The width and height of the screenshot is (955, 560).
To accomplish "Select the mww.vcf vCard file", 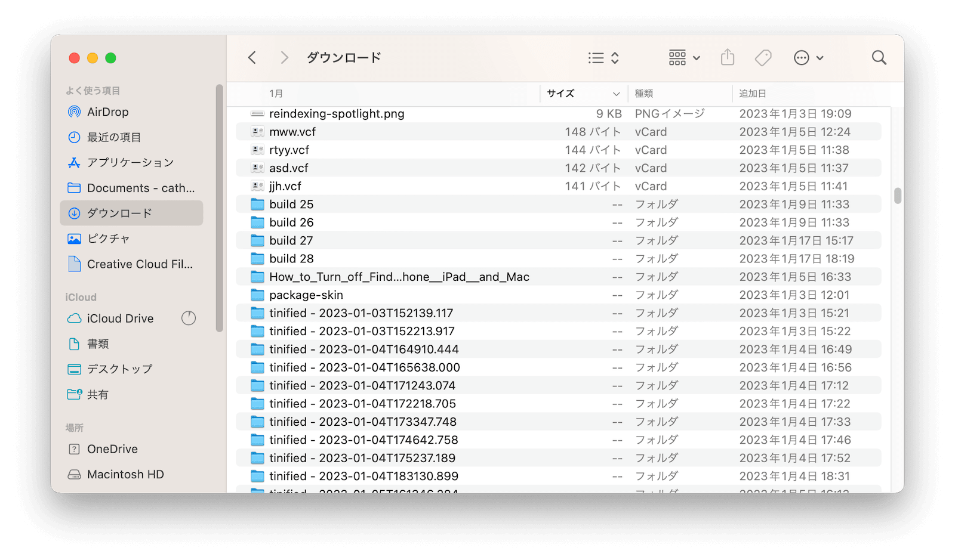I will coord(558,132).
